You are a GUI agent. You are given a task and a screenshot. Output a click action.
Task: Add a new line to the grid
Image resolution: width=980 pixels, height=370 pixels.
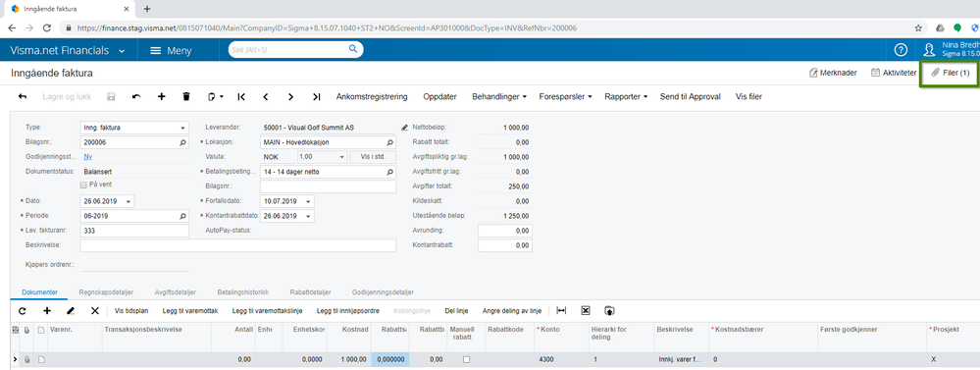point(47,311)
